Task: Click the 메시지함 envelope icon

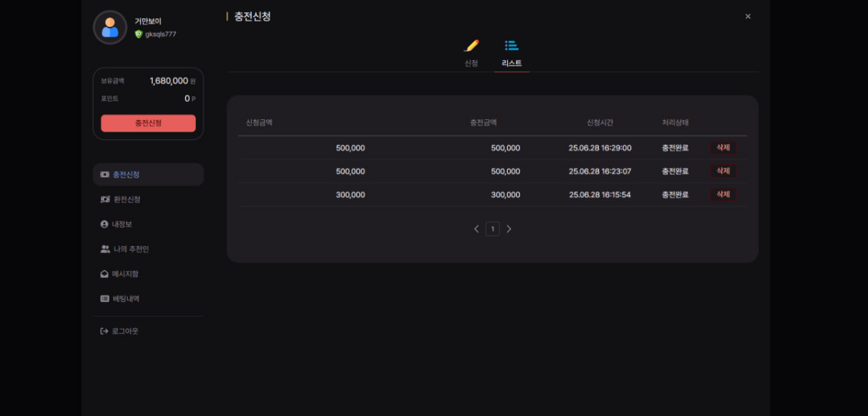Action: (104, 274)
